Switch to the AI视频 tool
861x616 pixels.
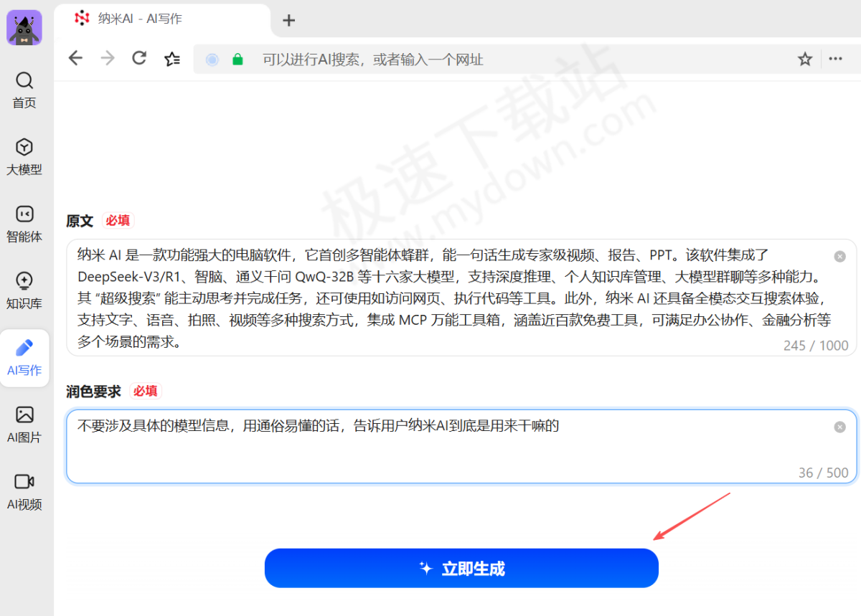point(24,491)
